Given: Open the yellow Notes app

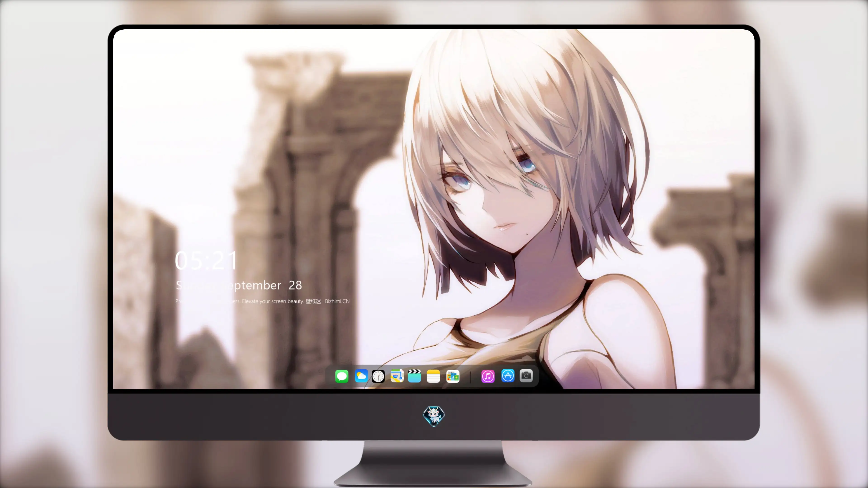Looking at the screenshot, I should (433, 376).
